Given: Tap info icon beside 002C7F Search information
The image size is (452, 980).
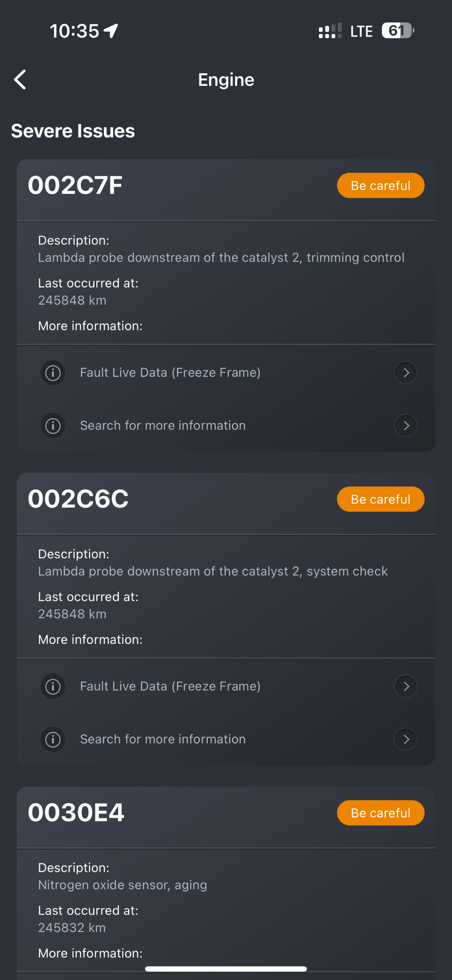Looking at the screenshot, I should (53, 425).
